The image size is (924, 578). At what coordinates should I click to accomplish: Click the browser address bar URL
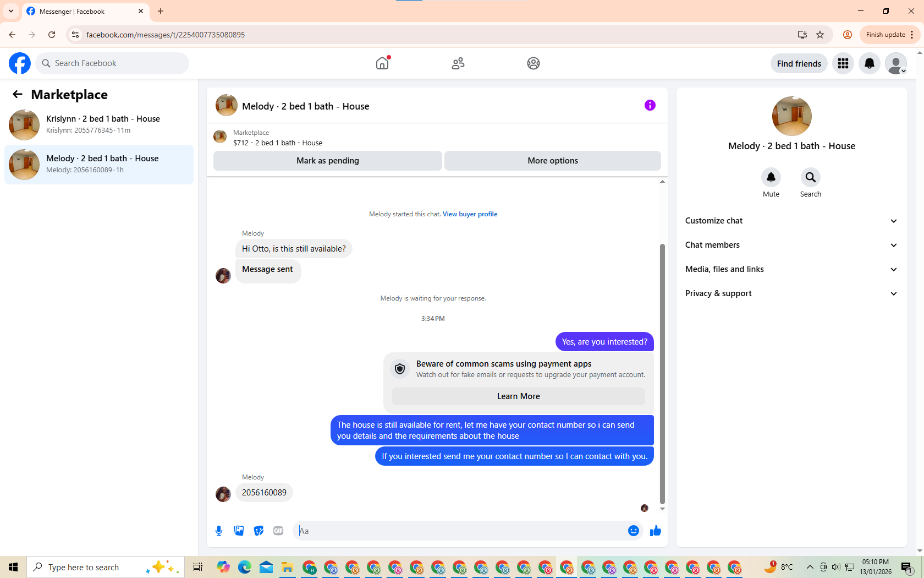pyautogui.click(x=166, y=35)
